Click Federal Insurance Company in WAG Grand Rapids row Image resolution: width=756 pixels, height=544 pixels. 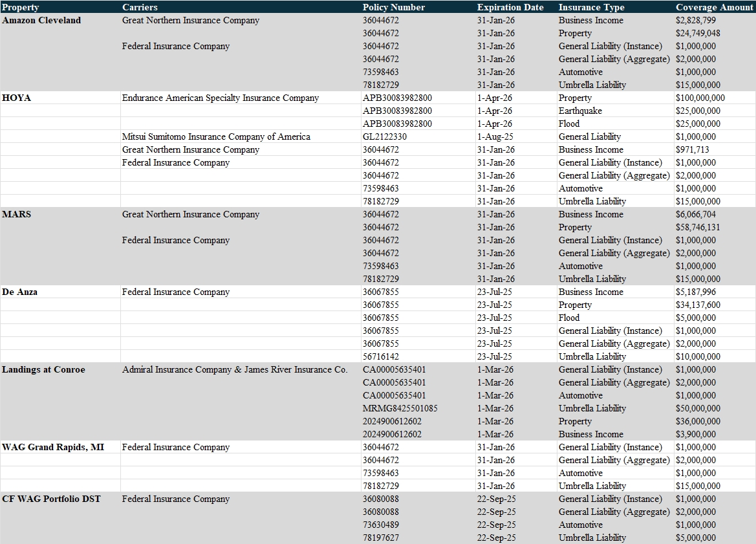click(175, 447)
